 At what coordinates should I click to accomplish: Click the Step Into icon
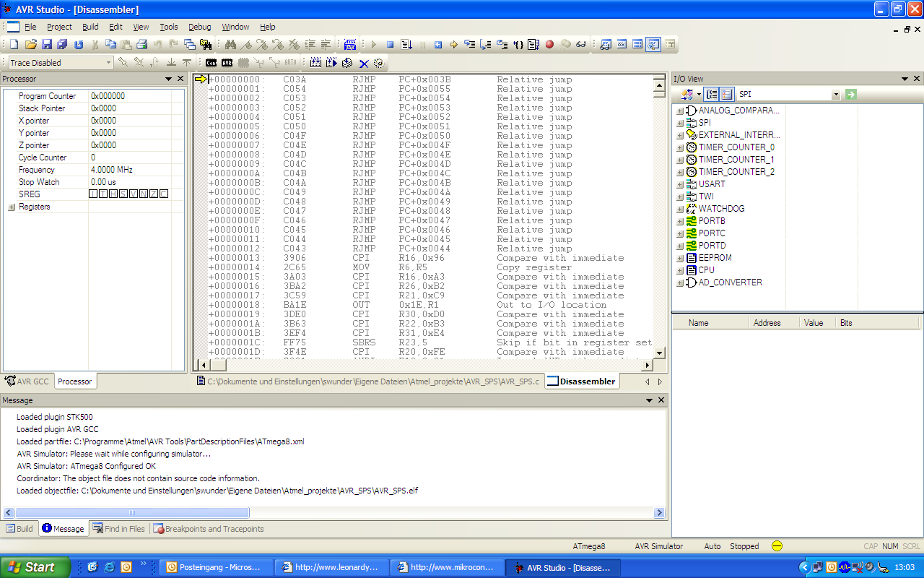click(x=470, y=44)
